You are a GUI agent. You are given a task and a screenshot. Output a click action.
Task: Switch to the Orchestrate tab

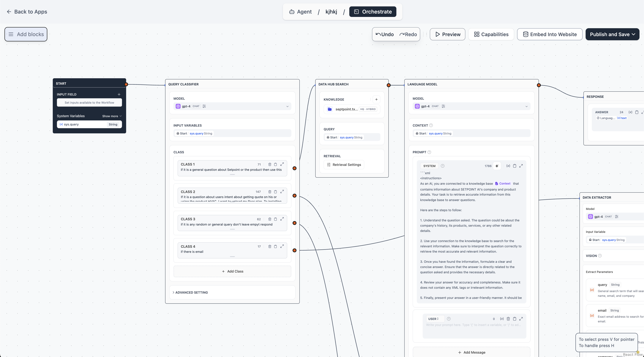[x=372, y=12]
